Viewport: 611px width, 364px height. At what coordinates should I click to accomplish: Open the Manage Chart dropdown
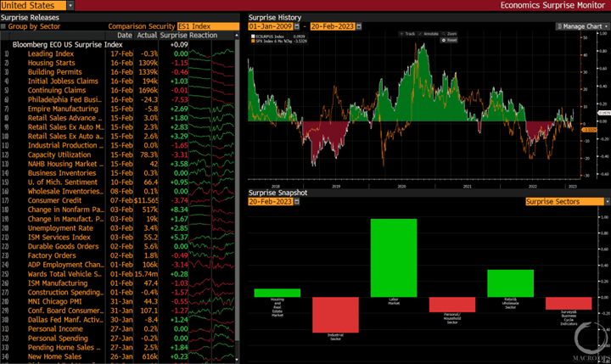(582, 26)
